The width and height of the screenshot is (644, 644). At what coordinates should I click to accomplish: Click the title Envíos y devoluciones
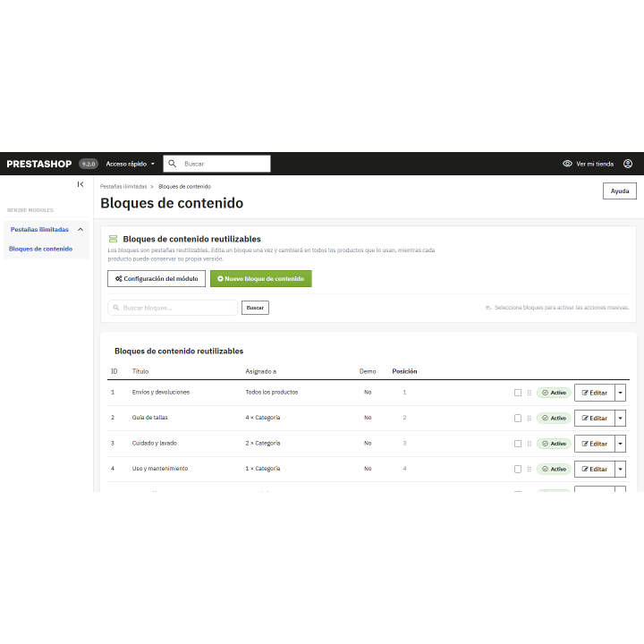(x=161, y=393)
